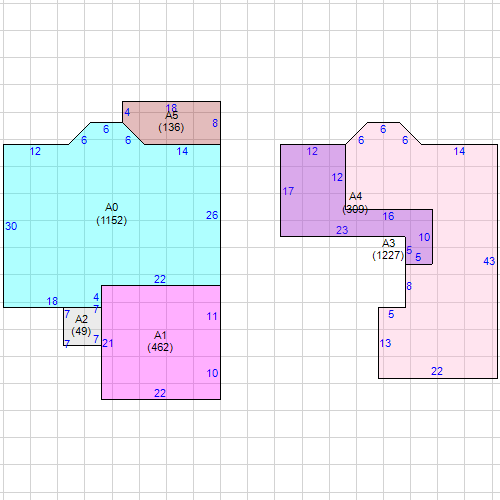The image size is (500, 500).
Task: Click the 21 dimension on A1's left edge
Action: 108,343
